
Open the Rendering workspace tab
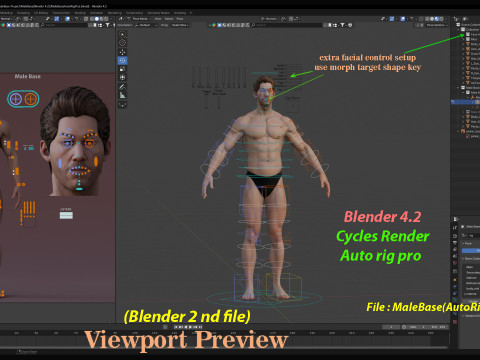[114, 13]
